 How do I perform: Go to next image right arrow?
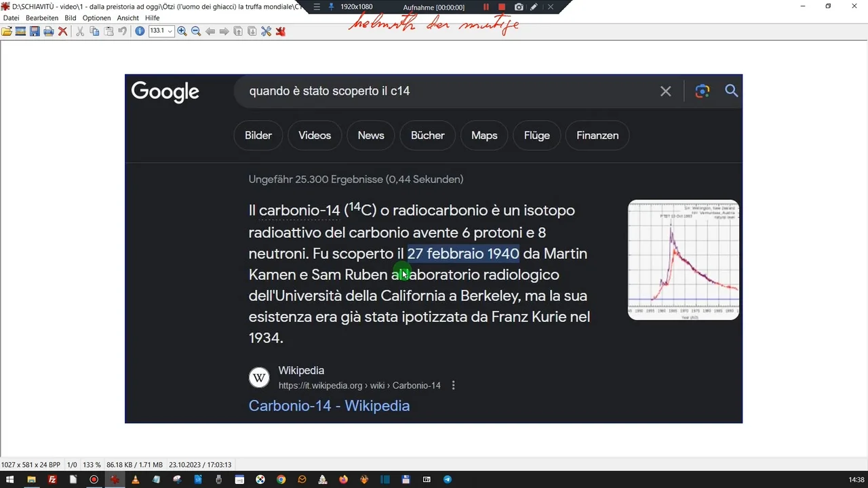224,31
